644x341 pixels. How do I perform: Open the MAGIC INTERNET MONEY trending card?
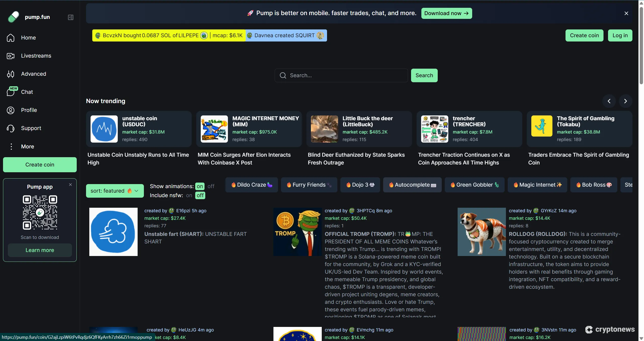point(249,129)
